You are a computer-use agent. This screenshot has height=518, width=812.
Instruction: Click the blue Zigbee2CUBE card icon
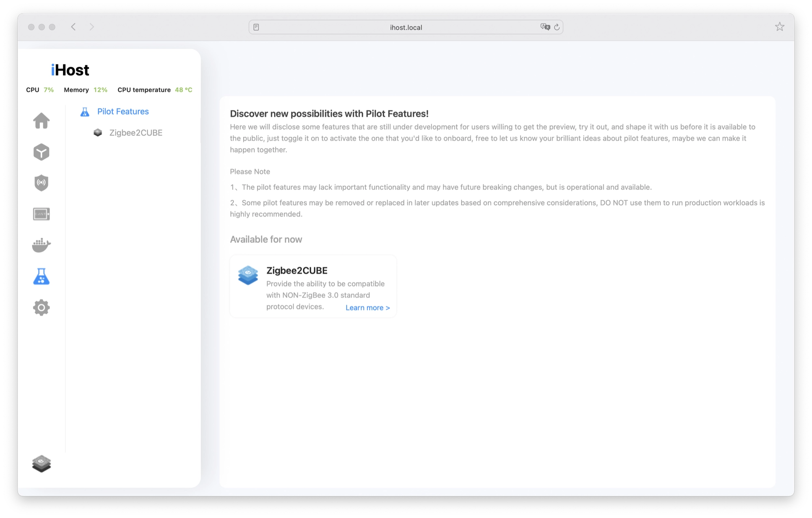tap(248, 275)
